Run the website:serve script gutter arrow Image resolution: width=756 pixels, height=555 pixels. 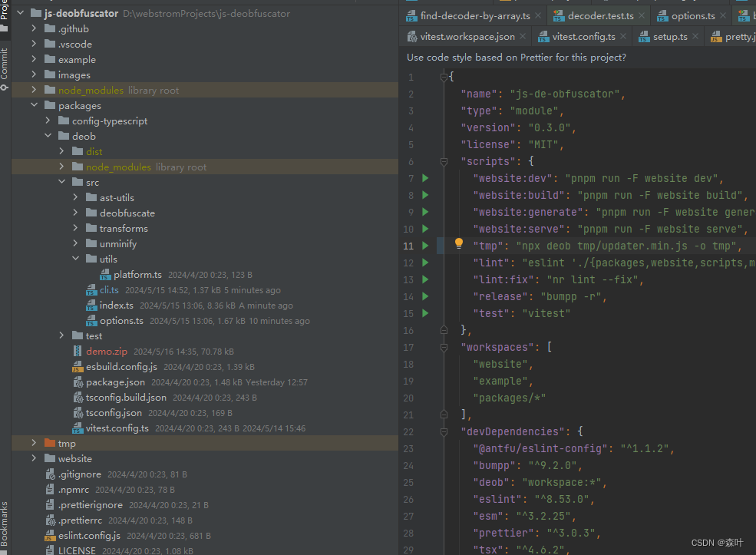tap(425, 229)
